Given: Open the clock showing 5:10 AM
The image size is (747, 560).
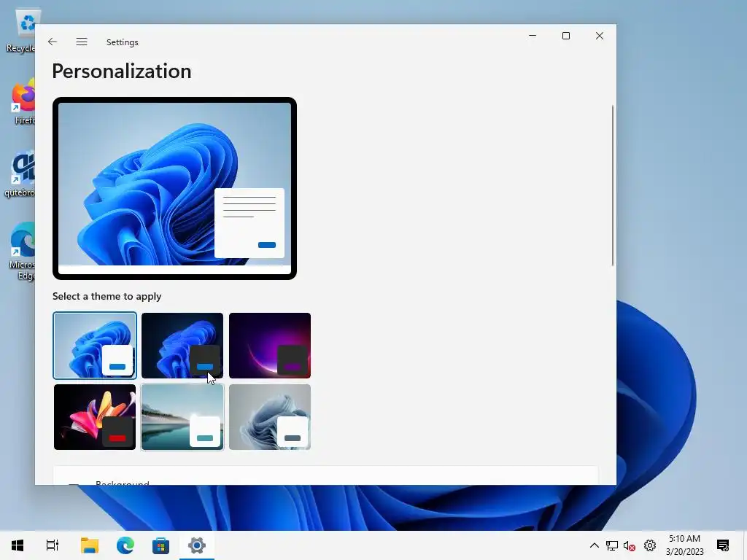Looking at the screenshot, I should click(684, 545).
